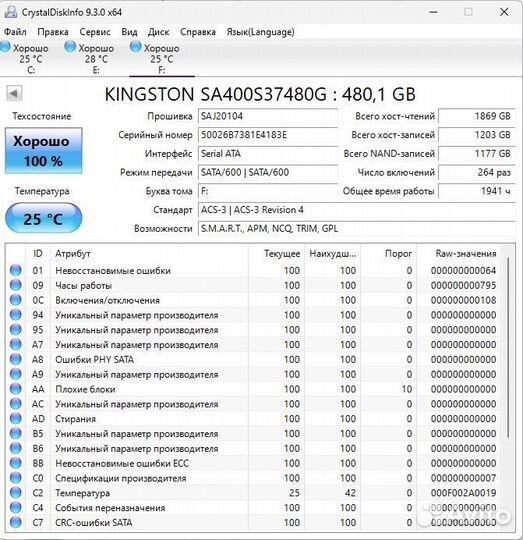
Task: Click status icon for attribute A8
Action: click(15, 359)
